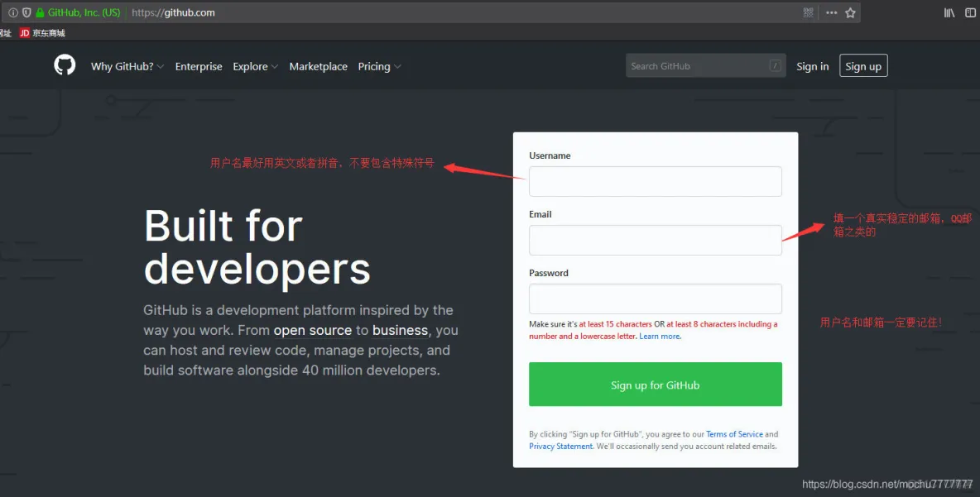Click the site information icon in address bar
Viewport: 980px width, 497px height.
pos(13,13)
